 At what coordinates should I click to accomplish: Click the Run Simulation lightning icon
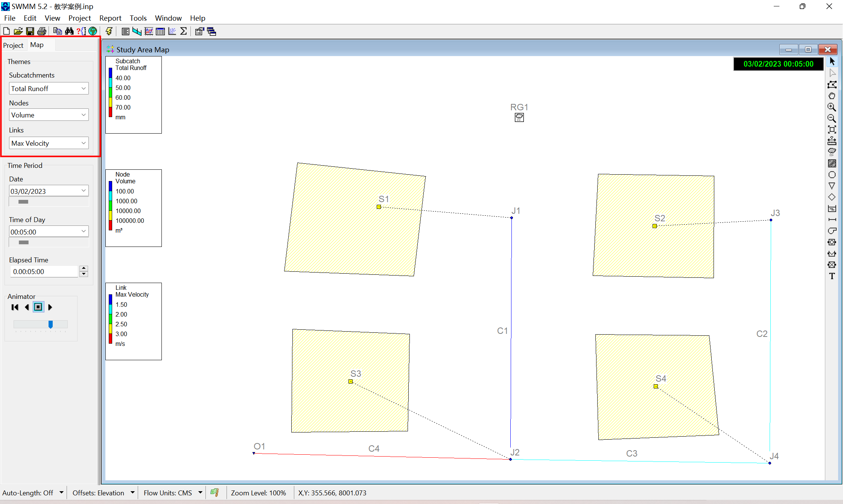click(x=109, y=31)
